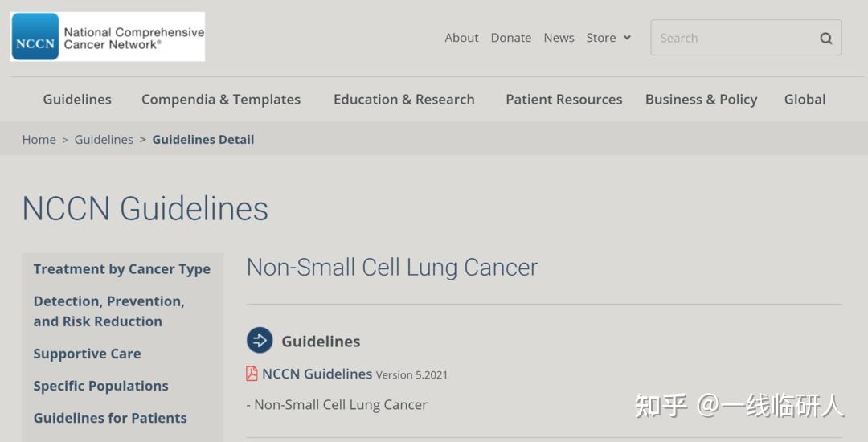Focus the Search input field
Screen dimensions: 868x442
pyautogui.click(x=746, y=38)
